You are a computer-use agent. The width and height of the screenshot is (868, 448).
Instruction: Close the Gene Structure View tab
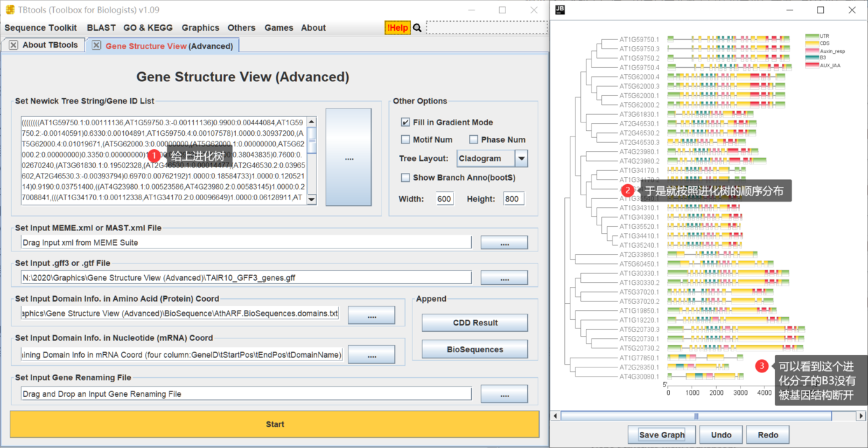tap(97, 45)
